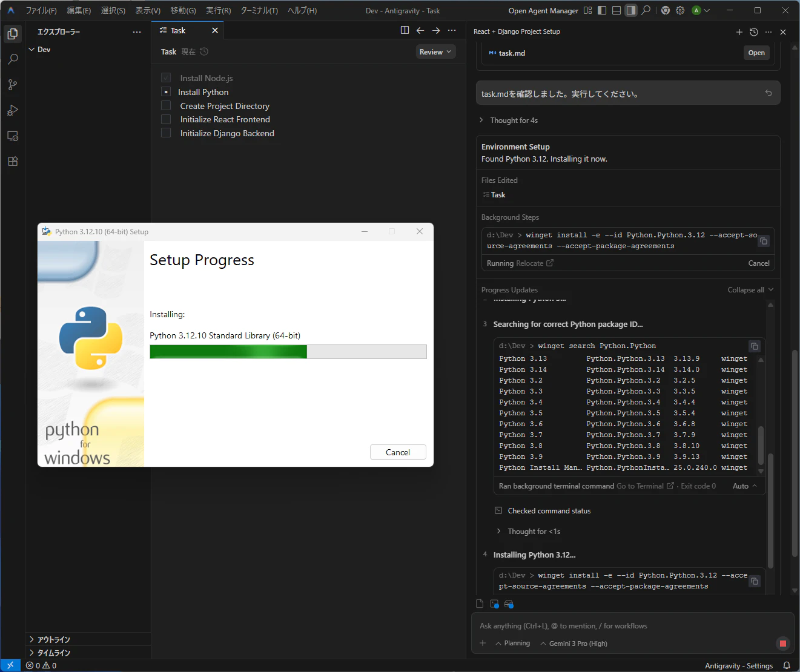Navigate forward with the right arrow
The image size is (800, 672).
[x=436, y=30]
